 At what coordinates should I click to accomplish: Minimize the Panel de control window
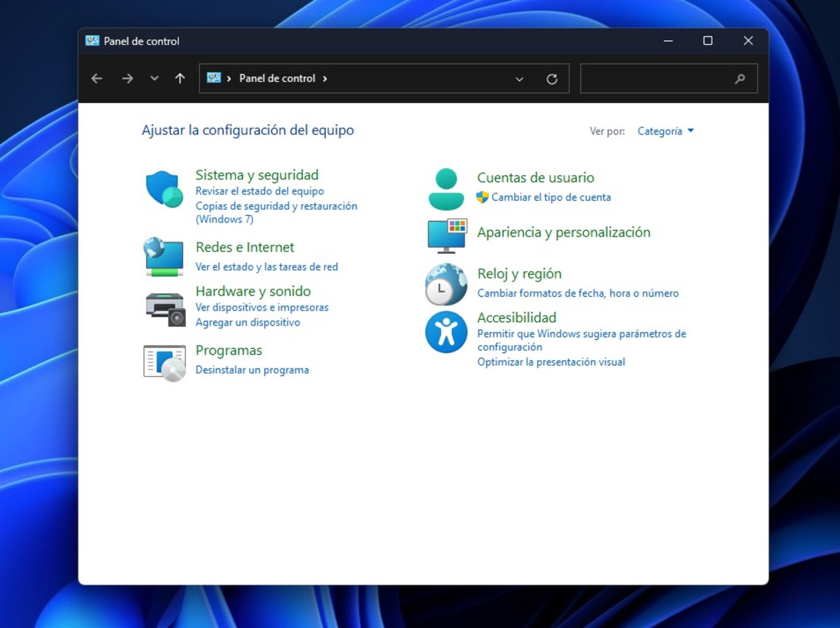[x=668, y=41]
